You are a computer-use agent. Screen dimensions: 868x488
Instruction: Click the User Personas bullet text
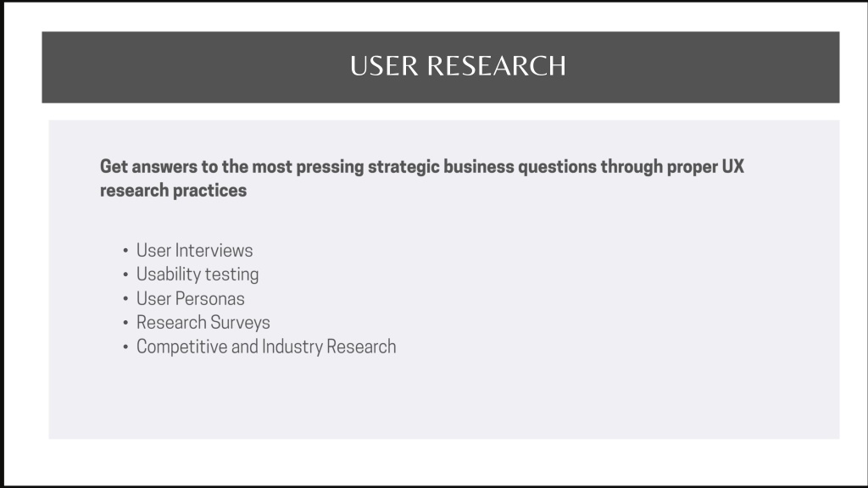click(x=191, y=299)
